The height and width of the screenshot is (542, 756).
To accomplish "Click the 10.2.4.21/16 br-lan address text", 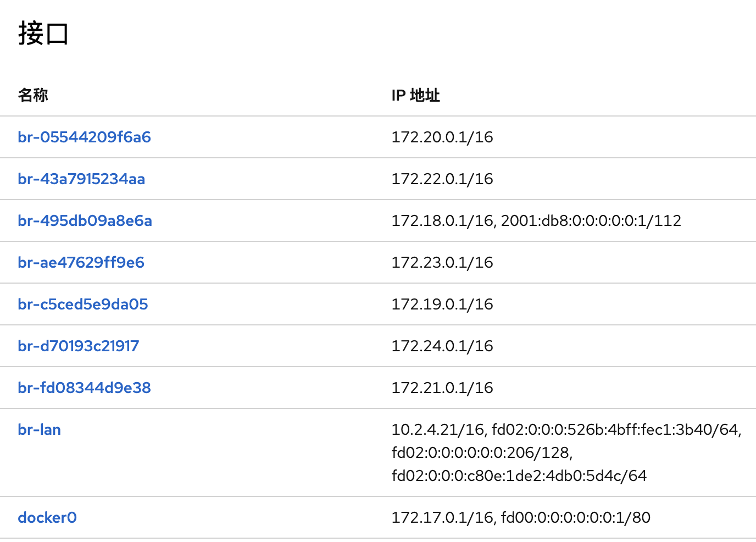I will [x=438, y=429].
